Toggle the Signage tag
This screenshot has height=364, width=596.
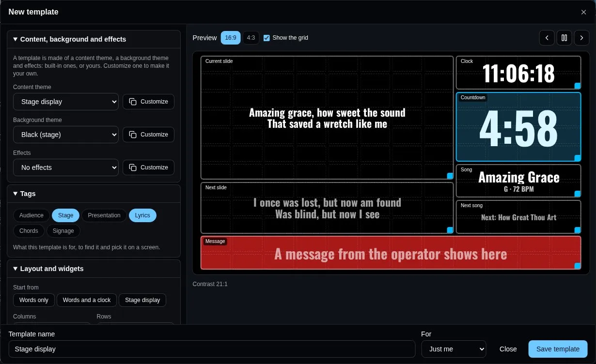(x=63, y=231)
